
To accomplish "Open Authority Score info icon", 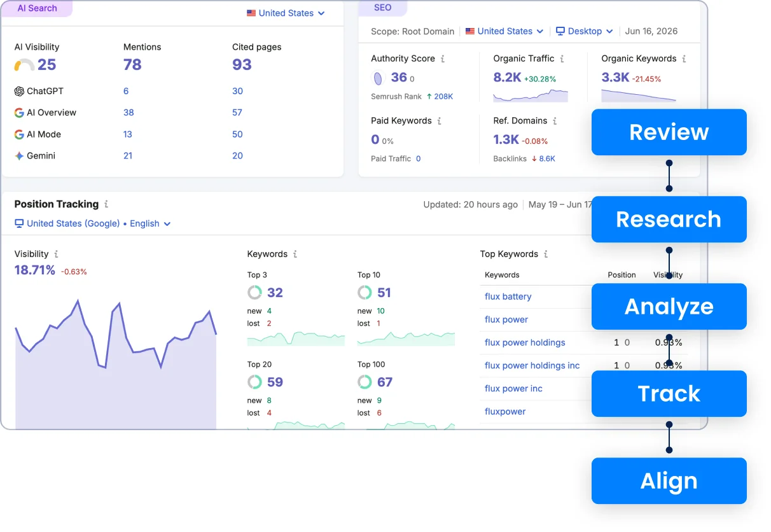I will click(443, 59).
